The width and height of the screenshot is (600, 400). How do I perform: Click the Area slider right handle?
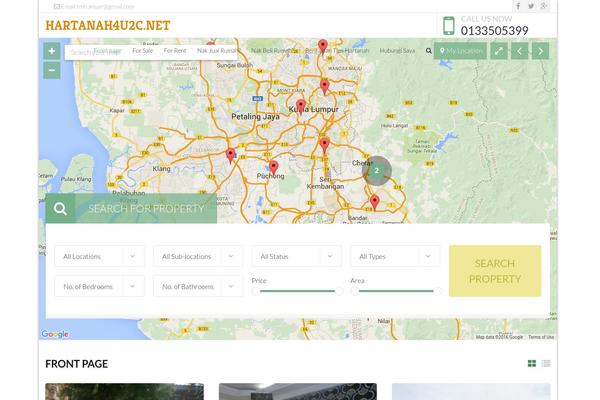(437, 291)
